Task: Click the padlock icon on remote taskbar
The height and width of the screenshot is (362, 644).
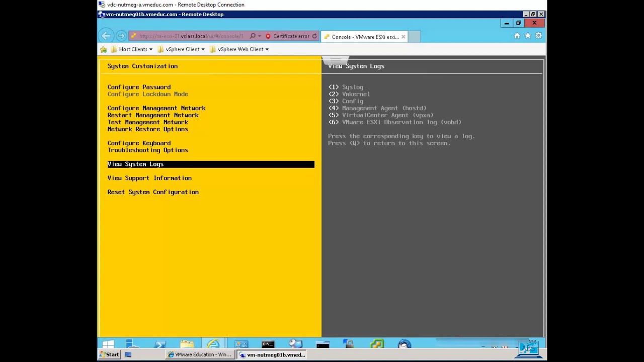Action: coord(349,344)
